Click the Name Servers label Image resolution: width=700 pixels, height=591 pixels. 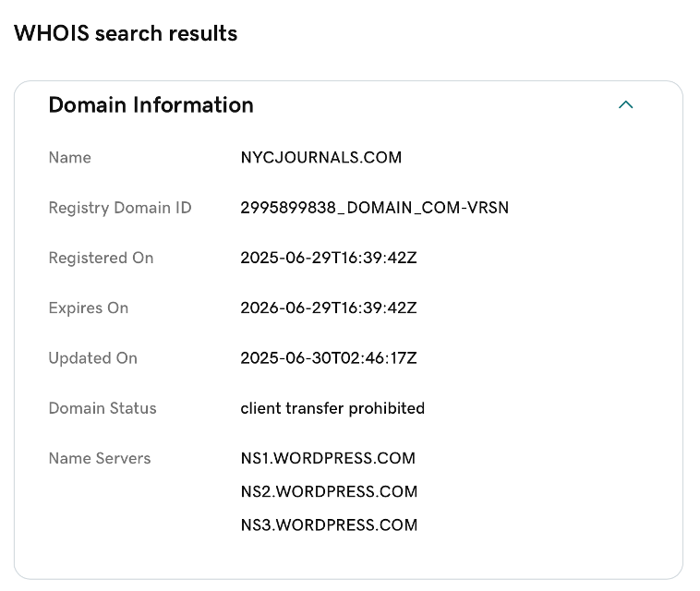(99, 458)
